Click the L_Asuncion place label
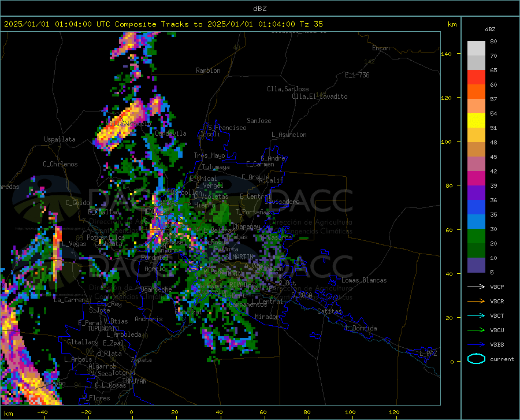This screenshot has width=520, height=420. 289,135
